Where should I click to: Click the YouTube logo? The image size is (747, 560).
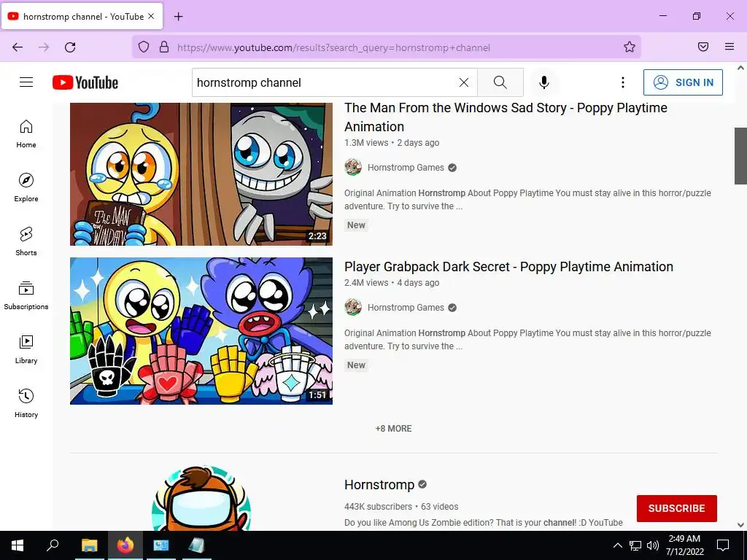click(85, 82)
